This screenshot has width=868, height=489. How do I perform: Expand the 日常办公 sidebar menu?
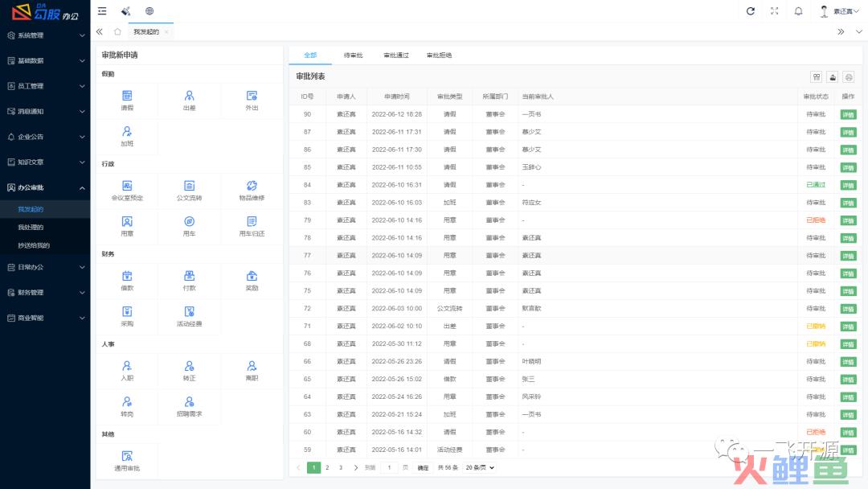[45, 267]
